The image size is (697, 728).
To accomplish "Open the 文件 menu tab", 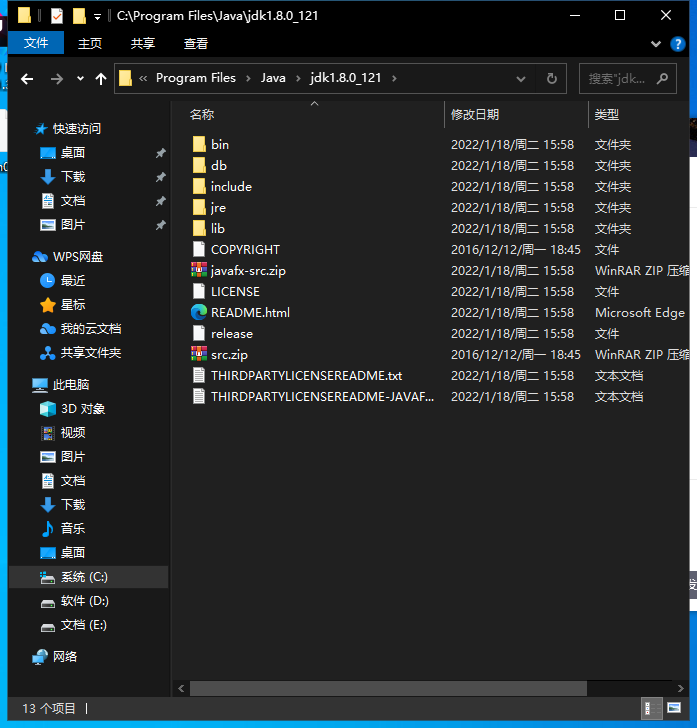I will pos(36,43).
